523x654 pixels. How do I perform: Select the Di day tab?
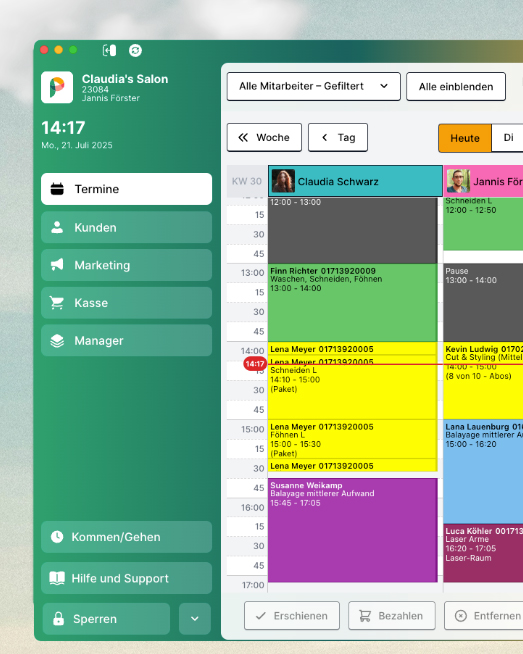pyautogui.click(x=508, y=138)
